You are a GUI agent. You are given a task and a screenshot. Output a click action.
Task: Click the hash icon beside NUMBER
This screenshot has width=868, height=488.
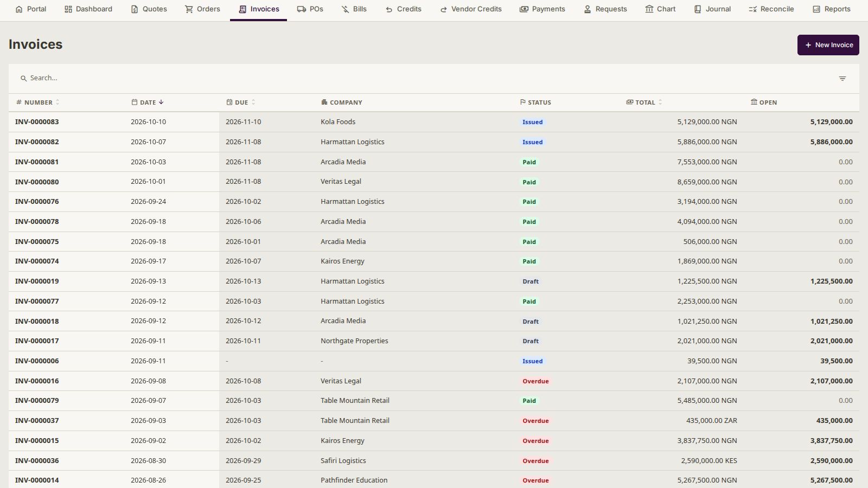coord(19,102)
